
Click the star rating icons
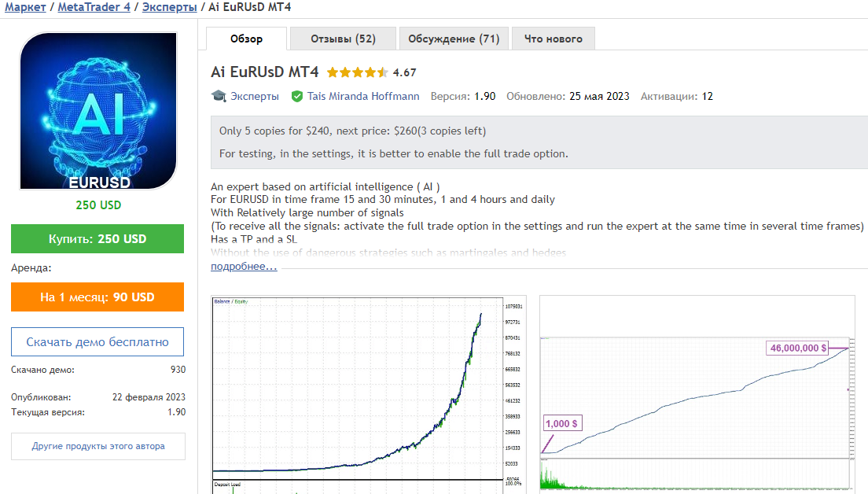coord(358,72)
